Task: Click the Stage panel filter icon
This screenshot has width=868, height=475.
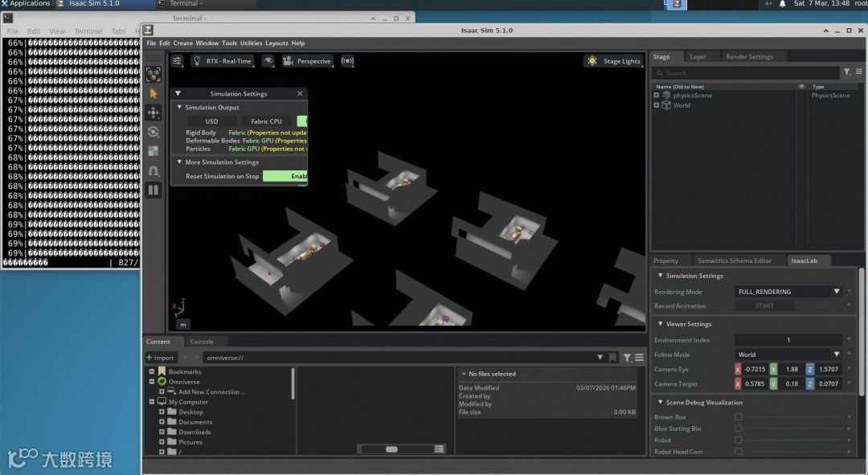Action: pos(847,72)
